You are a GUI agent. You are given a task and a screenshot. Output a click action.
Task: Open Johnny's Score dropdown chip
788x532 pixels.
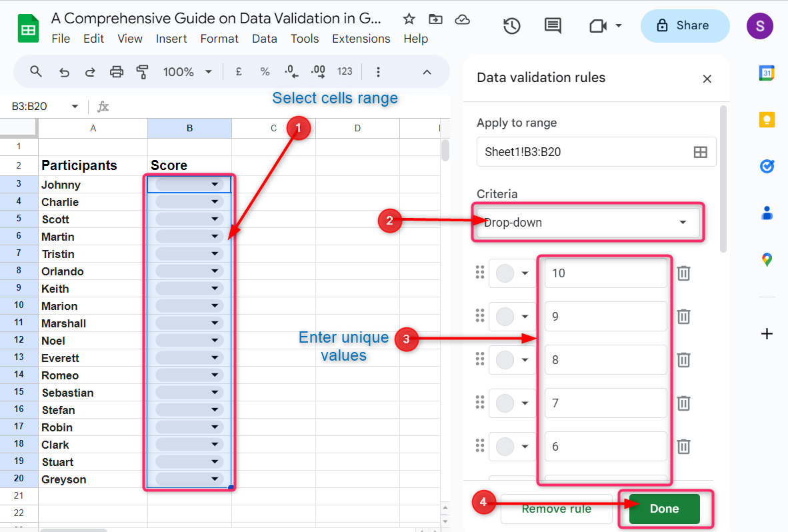pos(189,185)
